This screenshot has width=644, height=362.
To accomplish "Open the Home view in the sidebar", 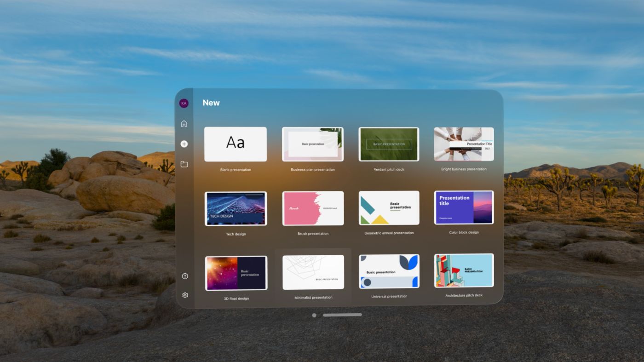I will [184, 123].
